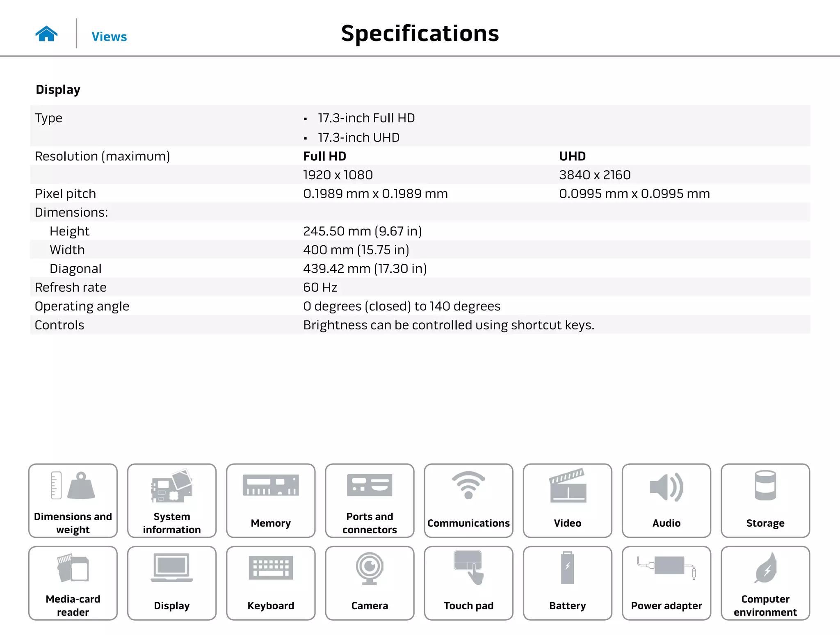Open the Memory specifications tile
Viewport: 840px width, 635px height.
pyautogui.click(x=271, y=500)
